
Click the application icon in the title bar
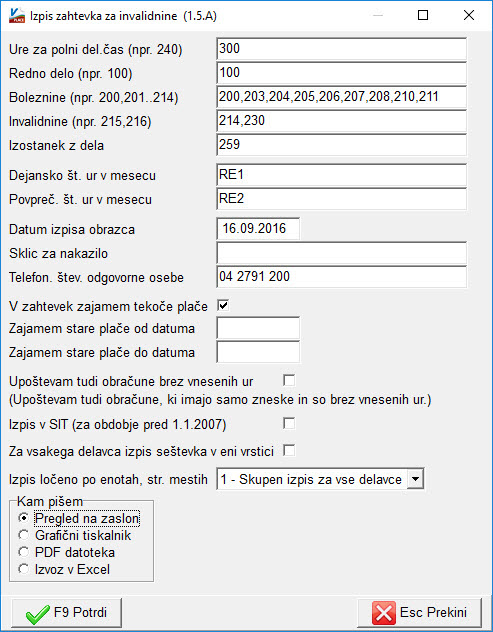[x=17, y=16]
